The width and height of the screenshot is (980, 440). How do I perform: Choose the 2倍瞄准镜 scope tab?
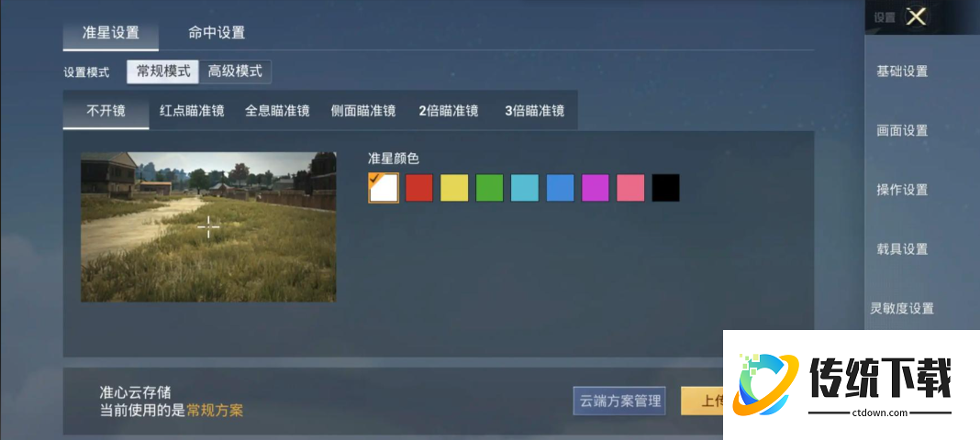449,111
